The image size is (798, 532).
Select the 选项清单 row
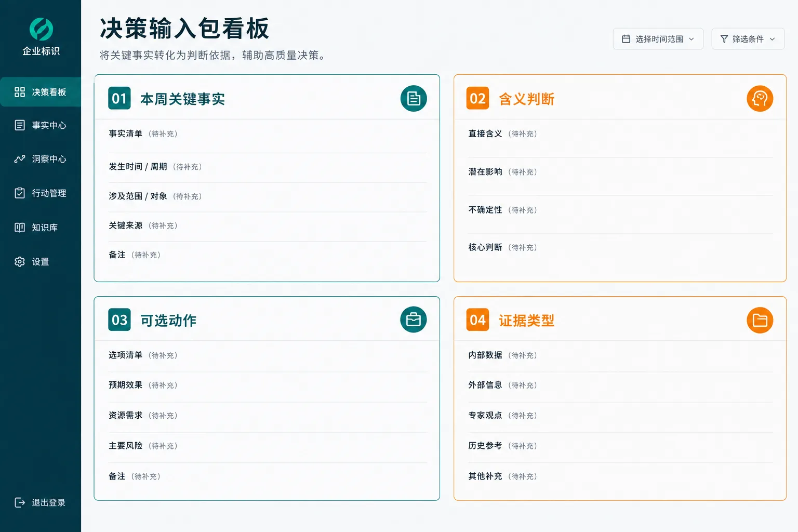point(268,355)
